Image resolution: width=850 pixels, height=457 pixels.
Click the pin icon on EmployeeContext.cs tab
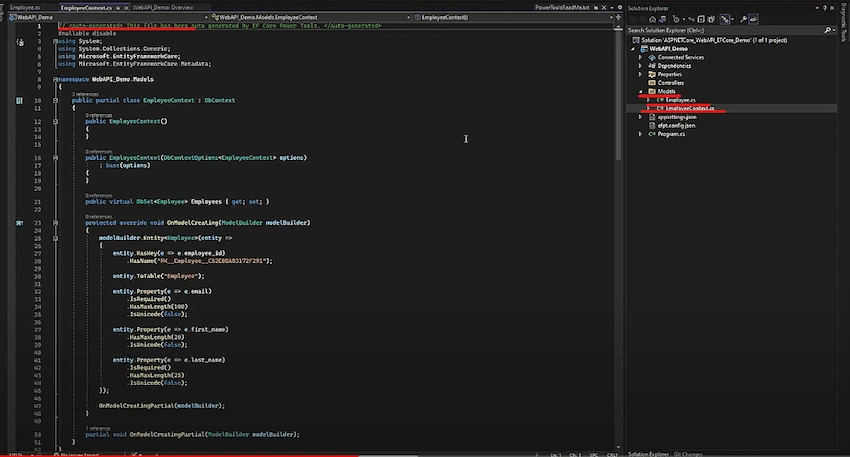pos(118,8)
